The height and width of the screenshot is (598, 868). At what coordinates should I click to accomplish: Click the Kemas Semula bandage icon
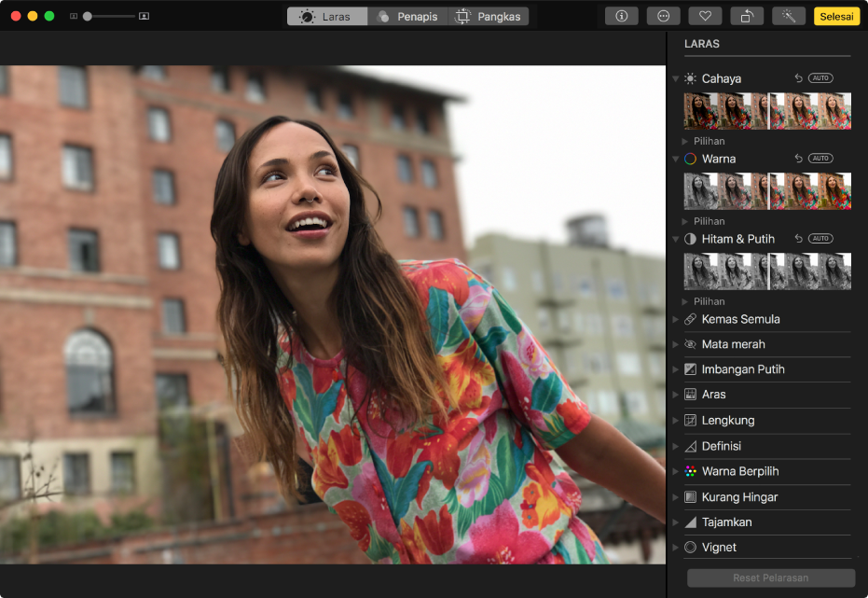(690, 319)
